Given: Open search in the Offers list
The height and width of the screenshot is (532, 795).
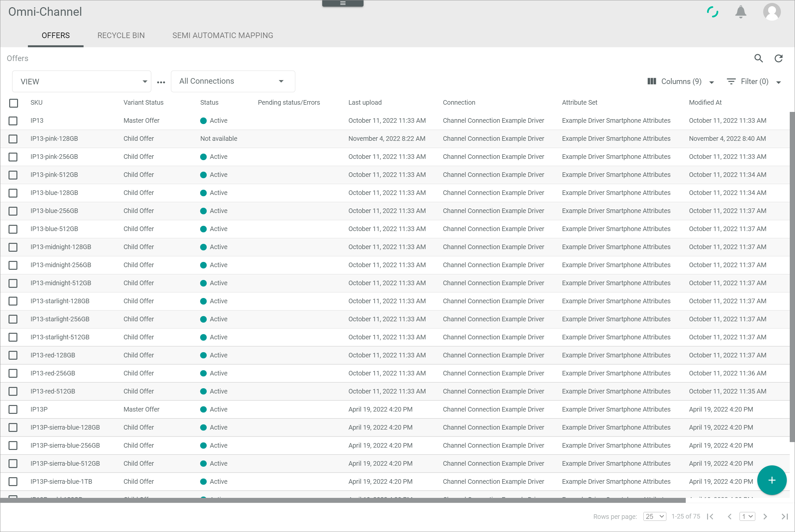Looking at the screenshot, I should (758, 58).
